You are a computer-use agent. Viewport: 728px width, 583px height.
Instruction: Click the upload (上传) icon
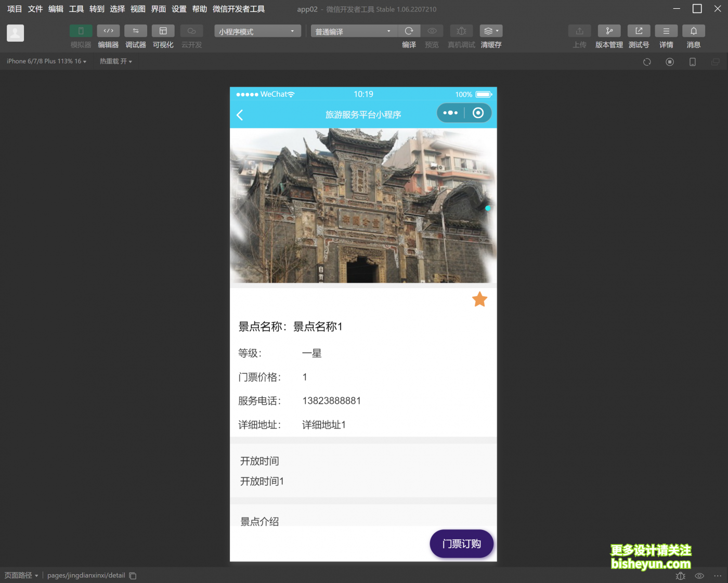(579, 31)
